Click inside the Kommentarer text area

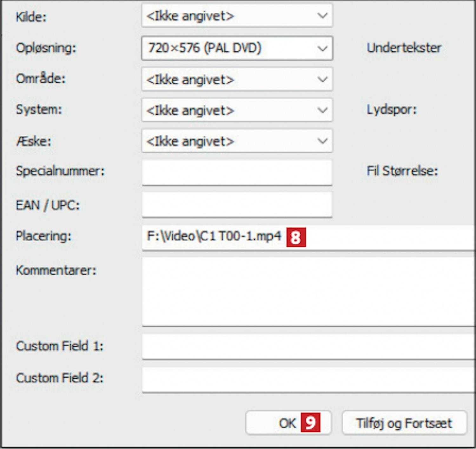click(308, 291)
